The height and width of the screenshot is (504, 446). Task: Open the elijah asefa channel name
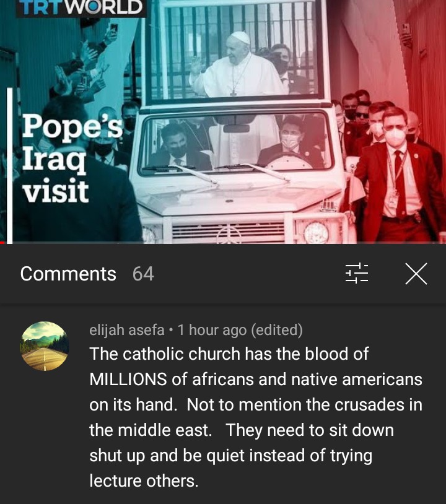[x=127, y=330]
